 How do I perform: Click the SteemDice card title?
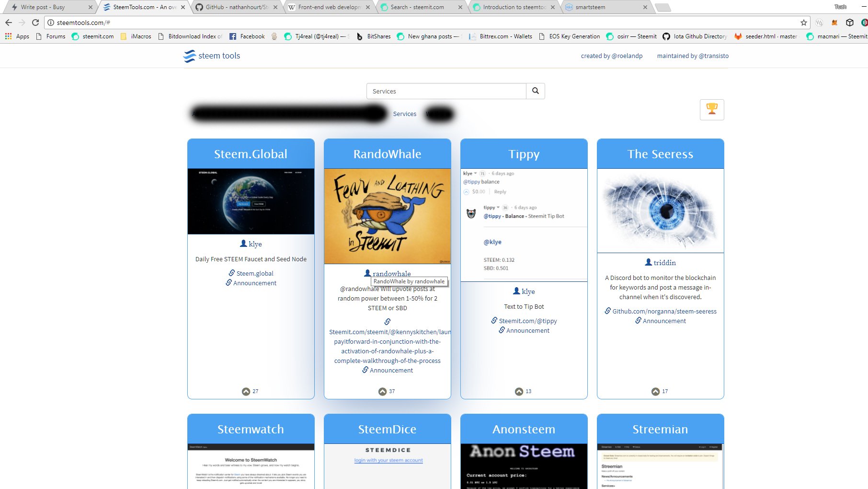(388, 429)
